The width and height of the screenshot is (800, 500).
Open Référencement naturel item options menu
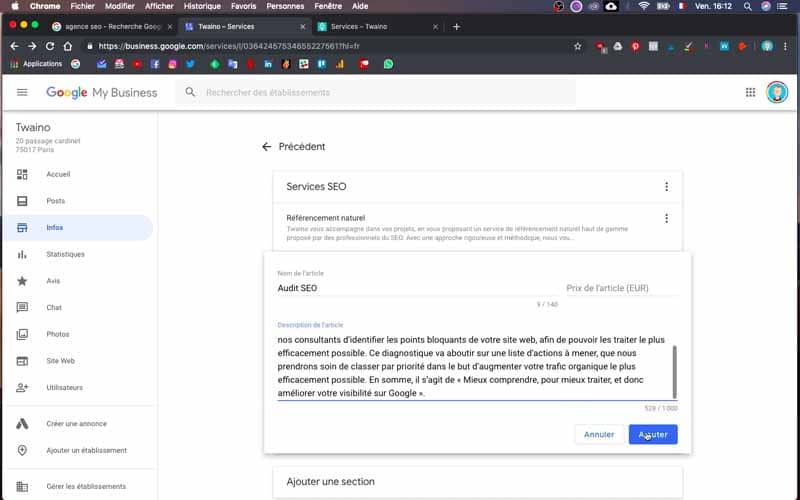[x=666, y=218]
